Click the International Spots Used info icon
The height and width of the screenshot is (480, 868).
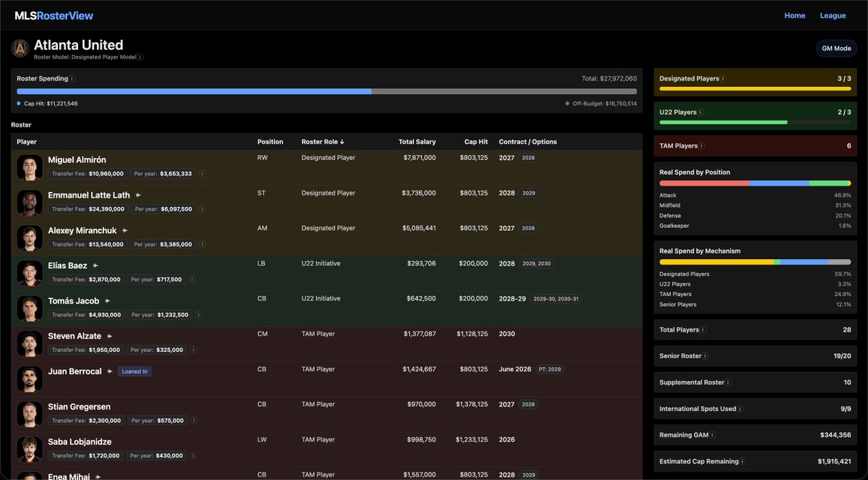coord(740,409)
